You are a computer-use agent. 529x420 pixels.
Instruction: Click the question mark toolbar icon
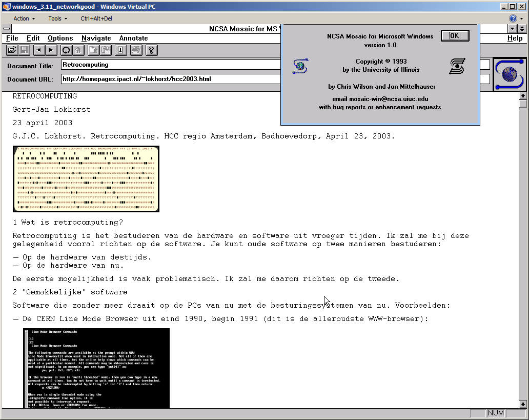coord(151,50)
